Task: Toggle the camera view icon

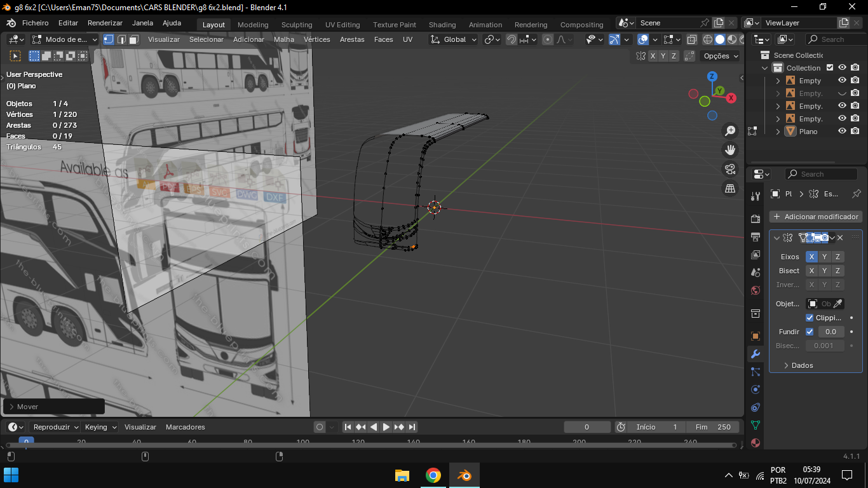Action: 730,169
